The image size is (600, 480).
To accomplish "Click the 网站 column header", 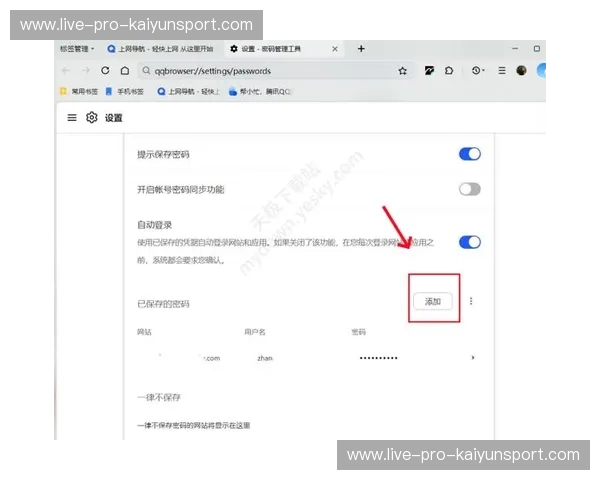I will coord(144,332).
